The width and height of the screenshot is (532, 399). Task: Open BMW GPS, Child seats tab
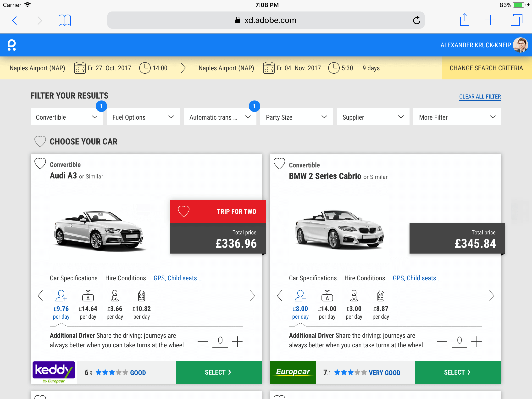click(417, 278)
